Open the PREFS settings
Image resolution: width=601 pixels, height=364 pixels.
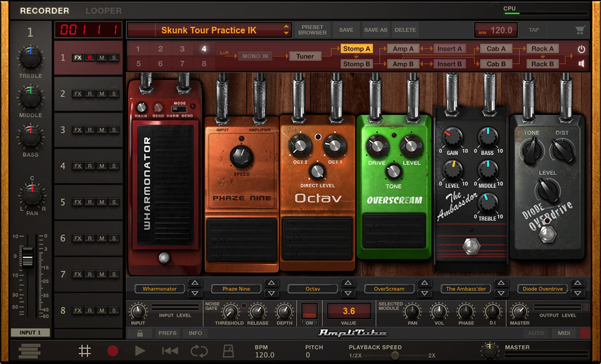(x=167, y=333)
